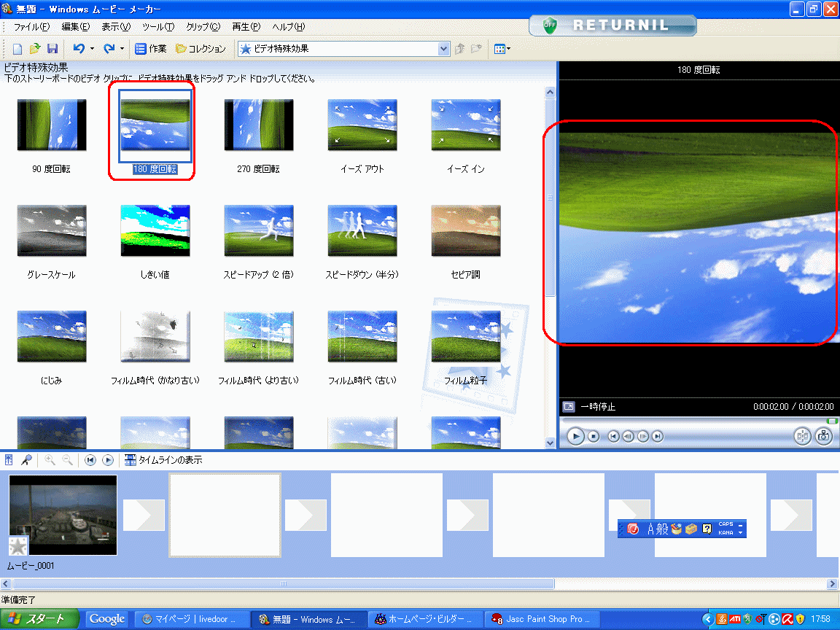Open the 編集(E) menu
Image resolution: width=840 pixels, height=630 pixels.
pos(76,27)
